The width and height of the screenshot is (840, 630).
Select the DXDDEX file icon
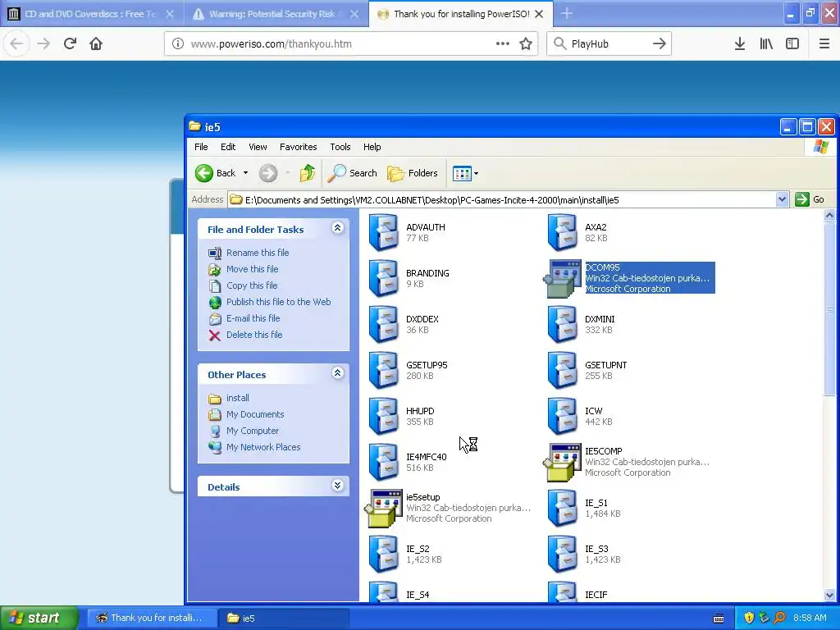click(384, 325)
